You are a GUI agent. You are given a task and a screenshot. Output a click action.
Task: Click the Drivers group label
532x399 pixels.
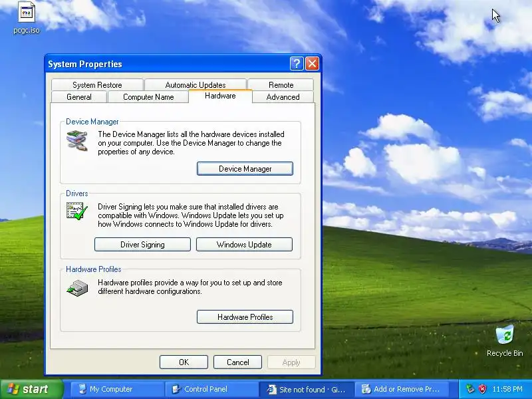(77, 194)
